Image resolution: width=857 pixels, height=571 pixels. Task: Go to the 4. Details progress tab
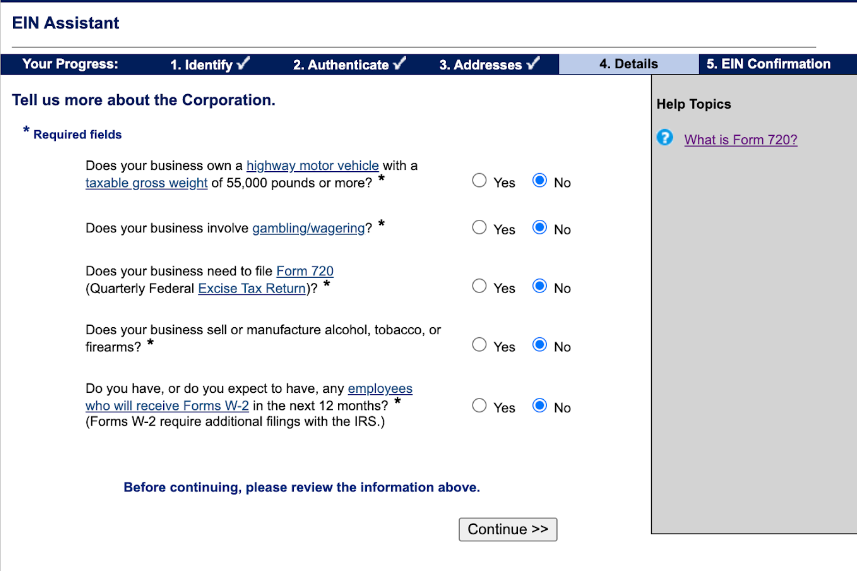pyautogui.click(x=628, y=64)
